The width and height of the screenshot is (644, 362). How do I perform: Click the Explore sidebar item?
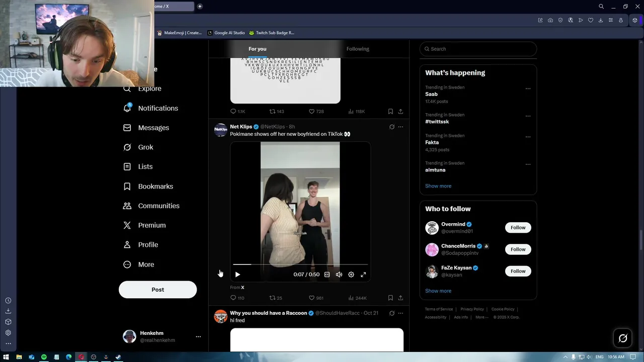142,88
